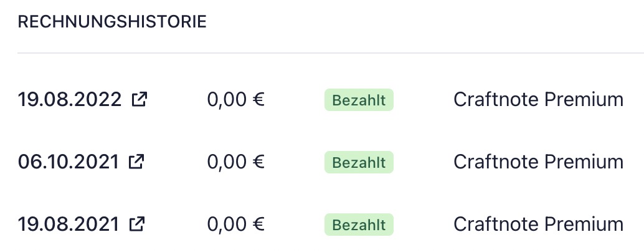Click the 06.10.2021 invoice date

click(x=68, y=162)
